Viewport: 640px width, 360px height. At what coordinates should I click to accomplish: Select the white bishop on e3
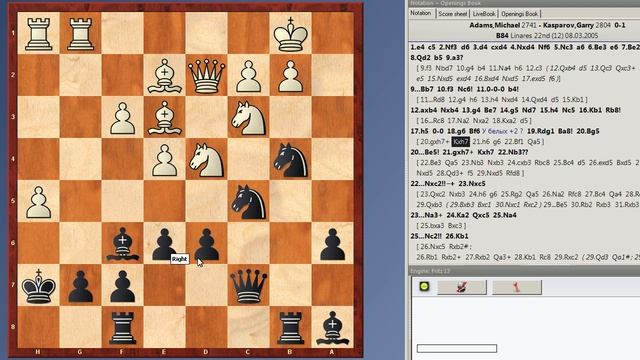tap(164, 118)
